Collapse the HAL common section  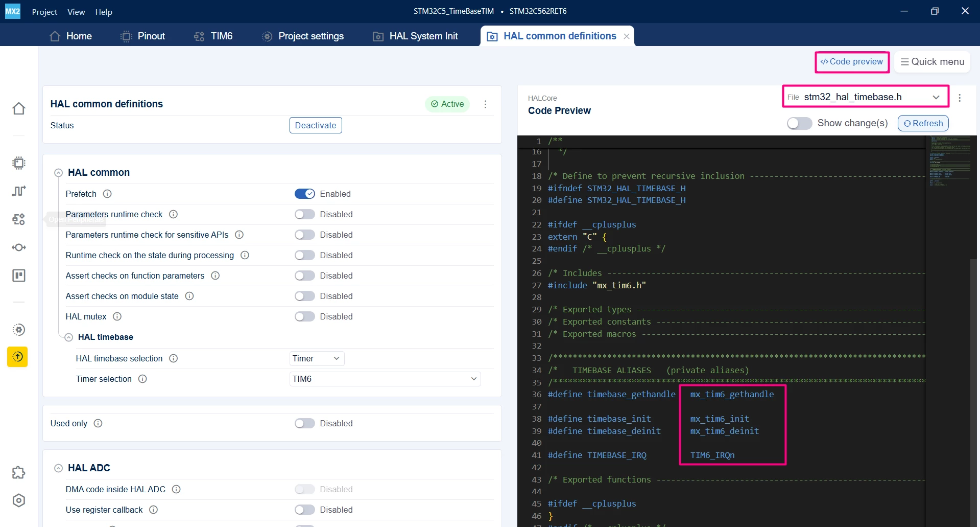[58, 173]
